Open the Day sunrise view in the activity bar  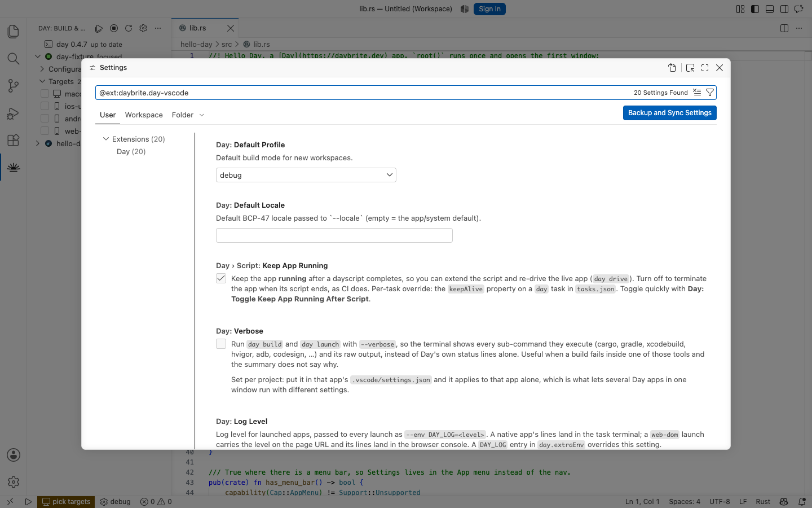coord(14,167)
